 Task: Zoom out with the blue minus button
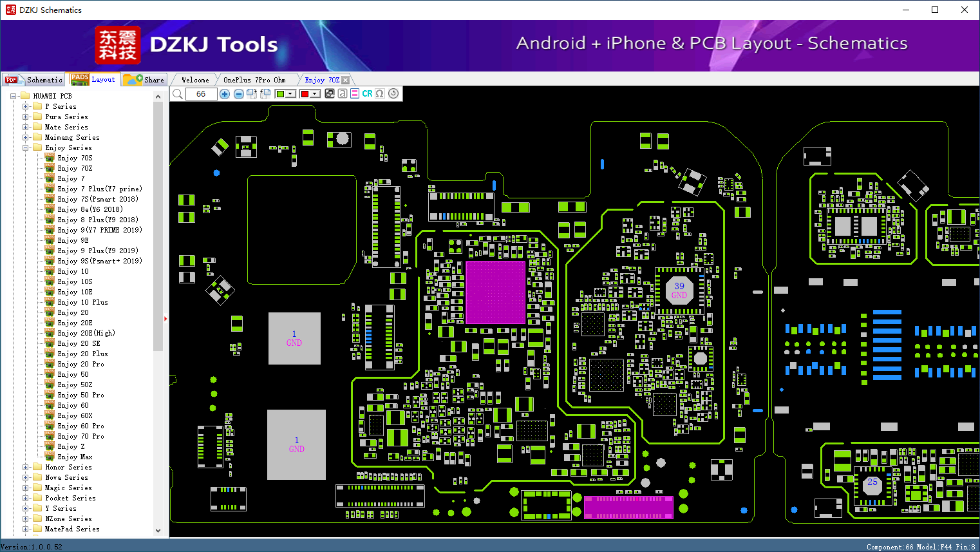pos(238,94)
